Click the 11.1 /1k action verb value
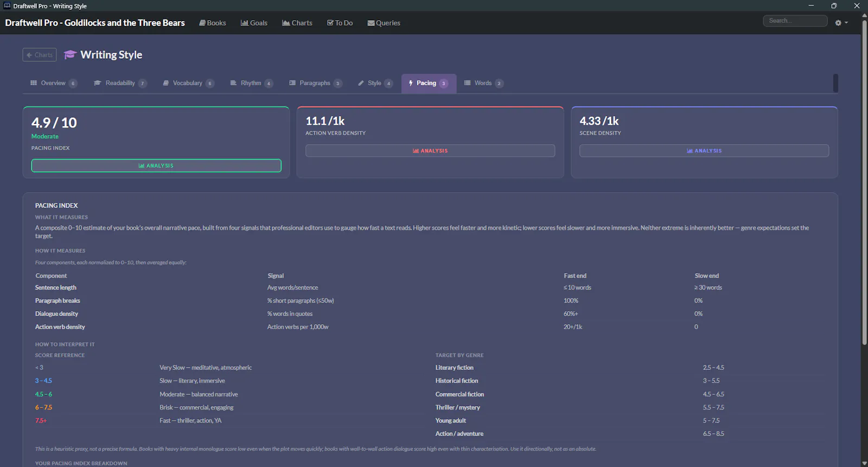 coord(325,121)
